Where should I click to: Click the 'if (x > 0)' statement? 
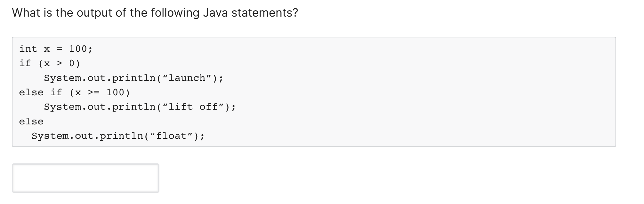pyautogui.click(x=50, y=63)
